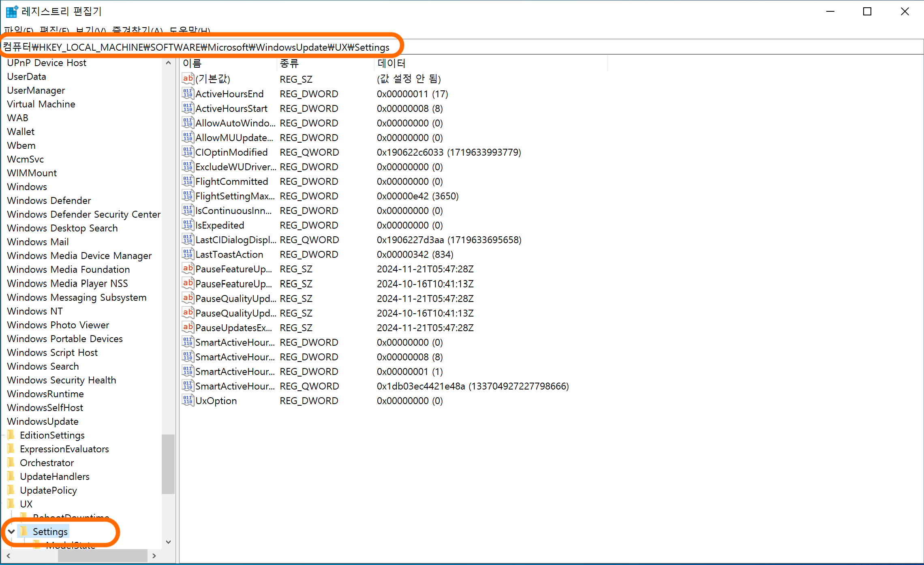
Task: Select the FlightCommitted value icon
Action: point(188,181)
